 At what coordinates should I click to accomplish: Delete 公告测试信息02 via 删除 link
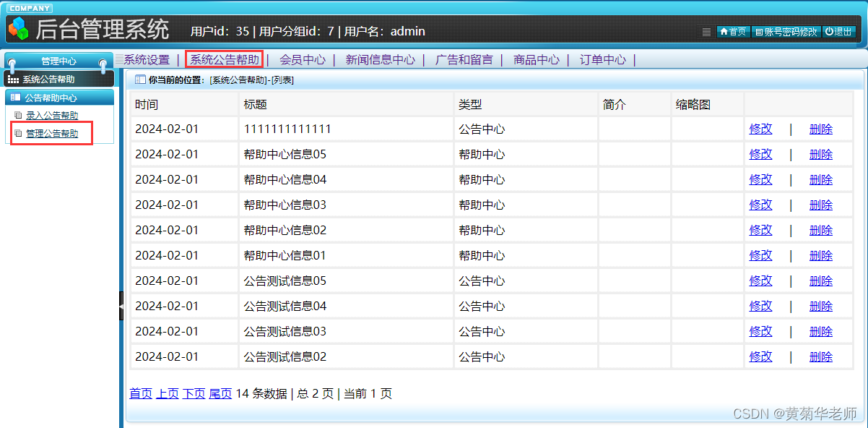tap(821, 357)
